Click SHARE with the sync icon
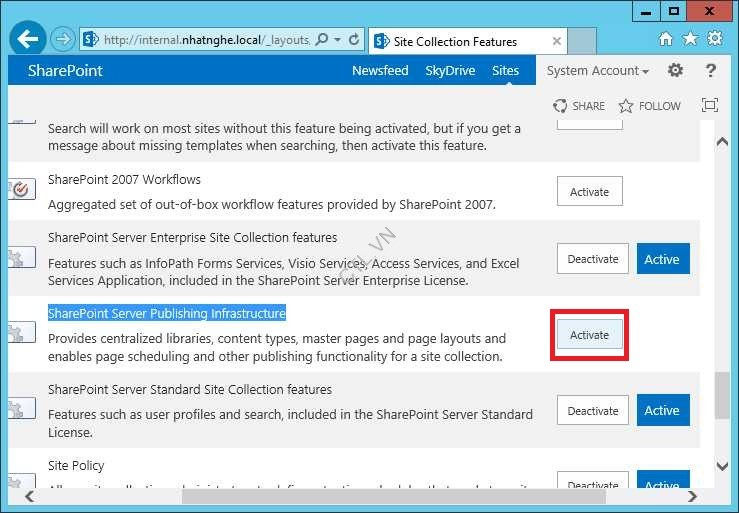739x513 pixels. [x=579, y=106]
